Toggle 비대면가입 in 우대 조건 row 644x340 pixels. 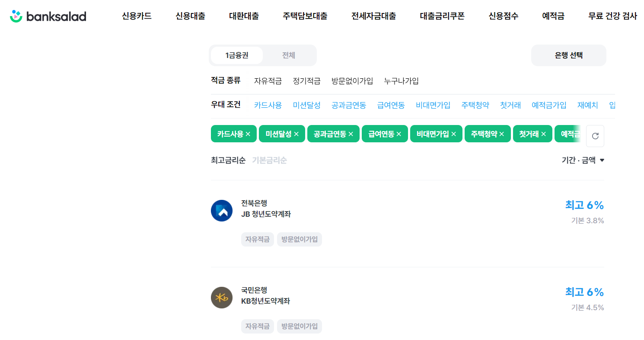point(433,105)
